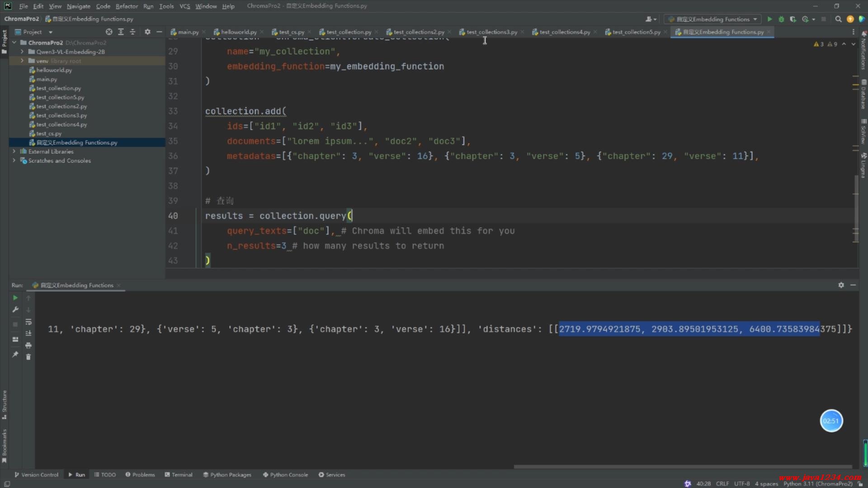Image resolution: width=868 pixels, height=488 pixels.
Task: Rerun script using Run panel play icon
Action: tap(15, 298)
